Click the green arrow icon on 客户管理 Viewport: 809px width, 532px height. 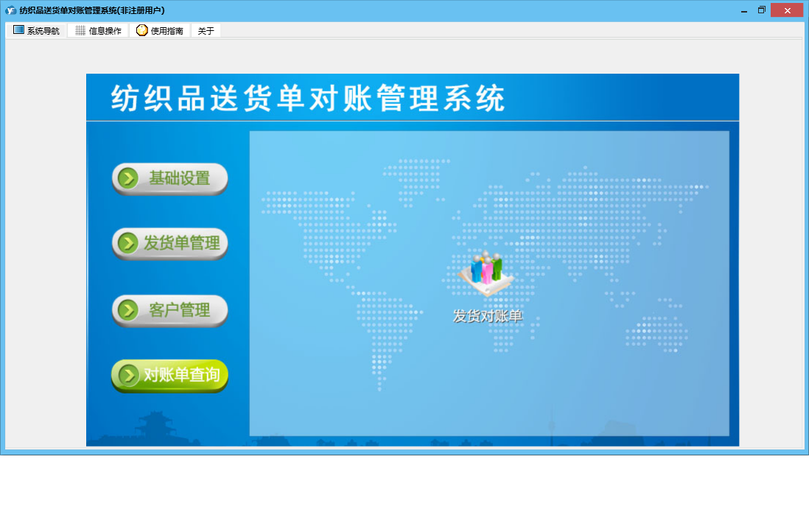(x=128, y=310)
